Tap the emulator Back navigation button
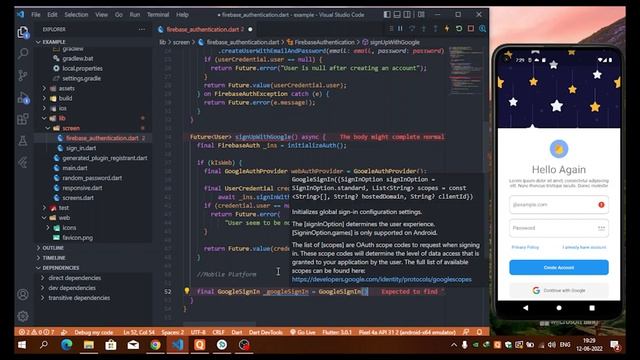Viewport: 640px width, 360px height. 525,308
